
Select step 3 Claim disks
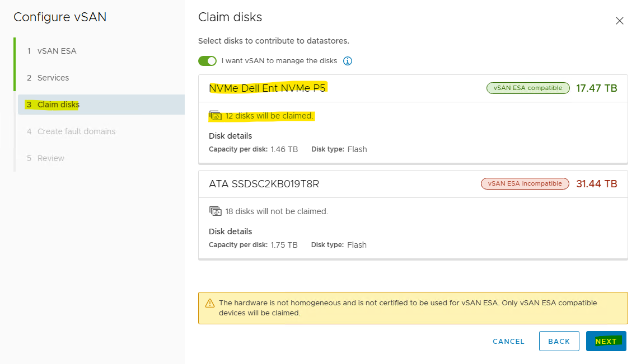[58, 105]
